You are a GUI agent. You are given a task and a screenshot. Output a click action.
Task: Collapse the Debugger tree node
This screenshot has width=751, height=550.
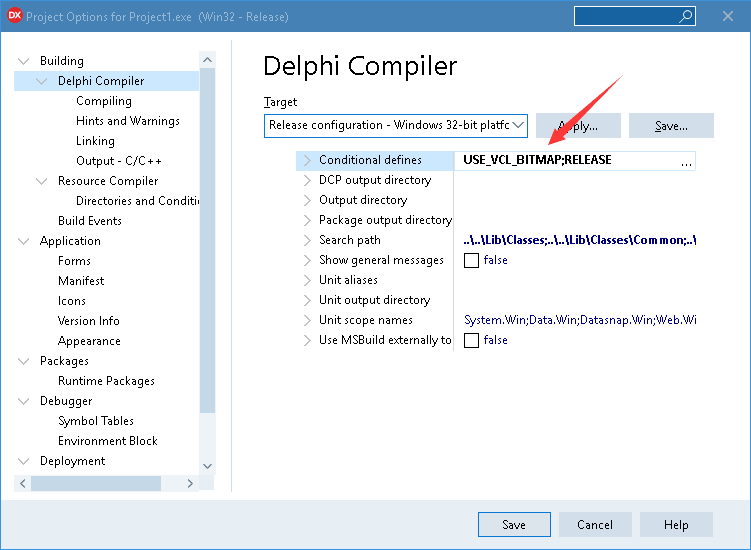[x=24, y=401]
